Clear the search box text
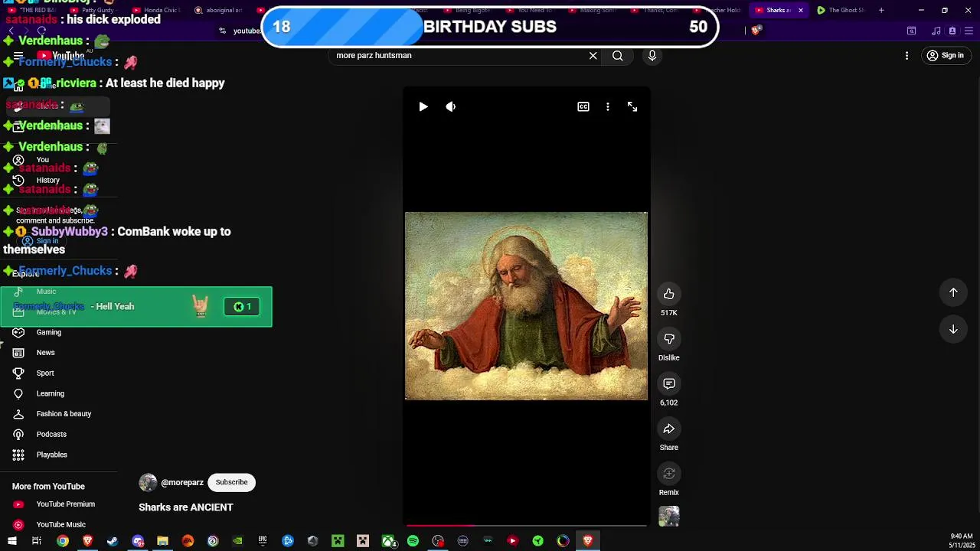980x551 pixels. click(593, 56)
